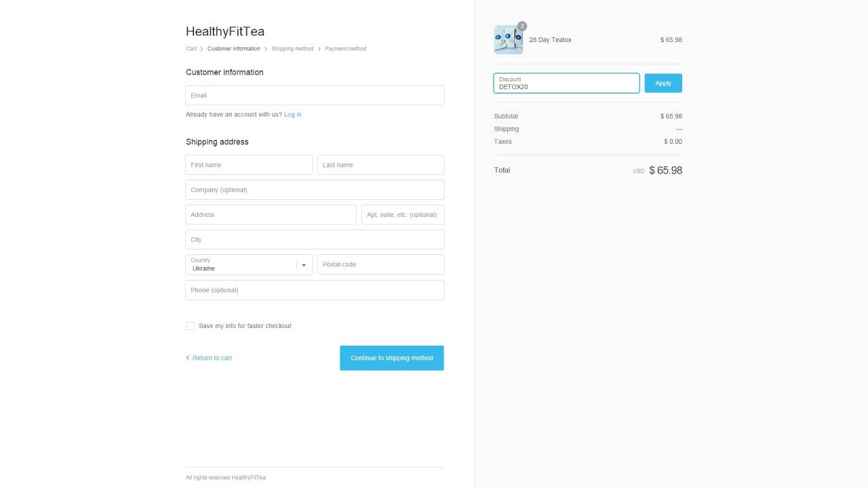868x488 pixels.
Task: Open the Country dropdown arrow
Action: click(304, 265)
